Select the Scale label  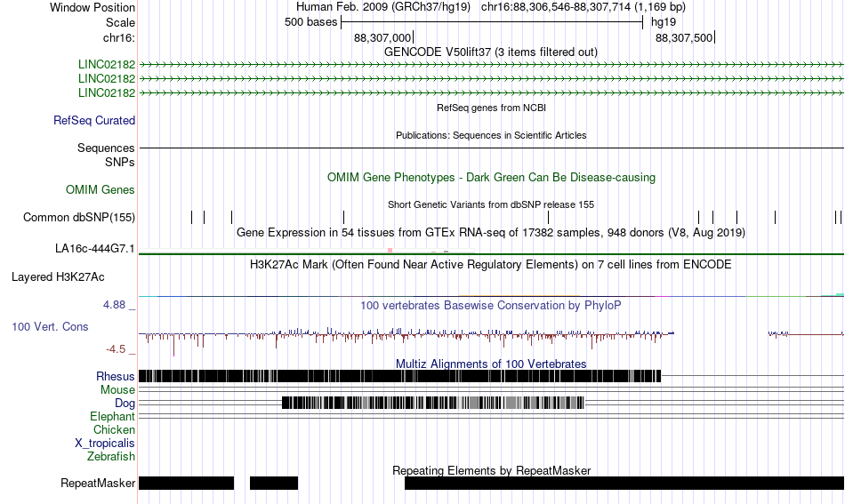coord(120,22)
